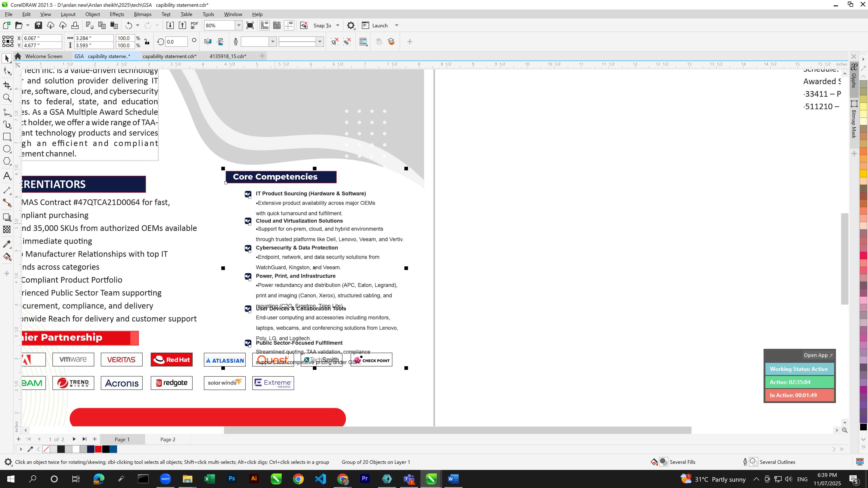Toggle Show Guidelines
This screenshot has height=488, width=868.
click(289, 25)
